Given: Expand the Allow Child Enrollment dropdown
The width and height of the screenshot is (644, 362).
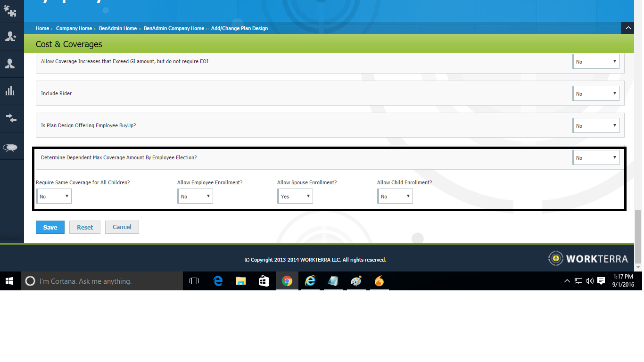Looking at the screenshot, I should pos(395,196).
